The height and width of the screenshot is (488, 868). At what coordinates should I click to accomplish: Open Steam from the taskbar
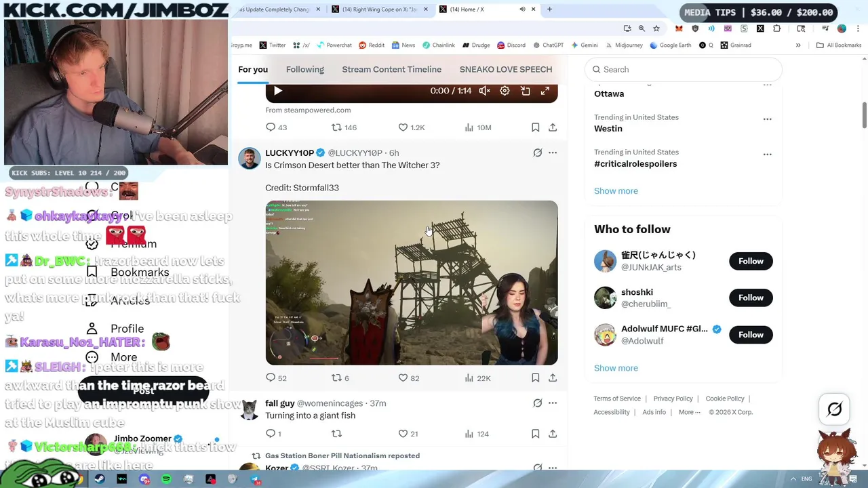(x=100, y=479)
